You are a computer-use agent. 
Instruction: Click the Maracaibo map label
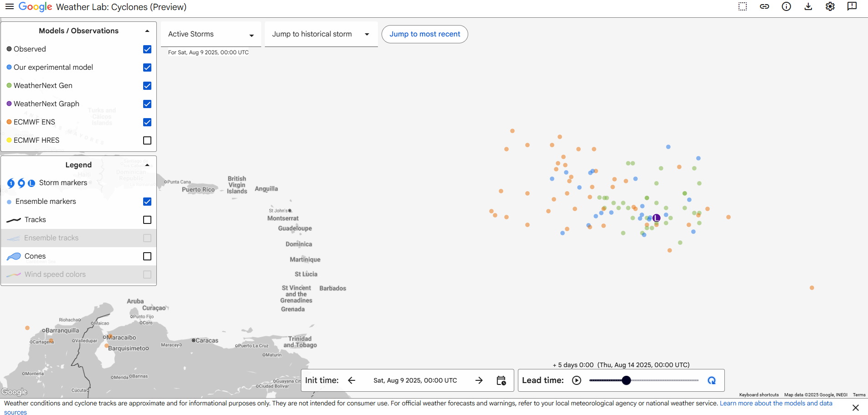click(121, 337)
